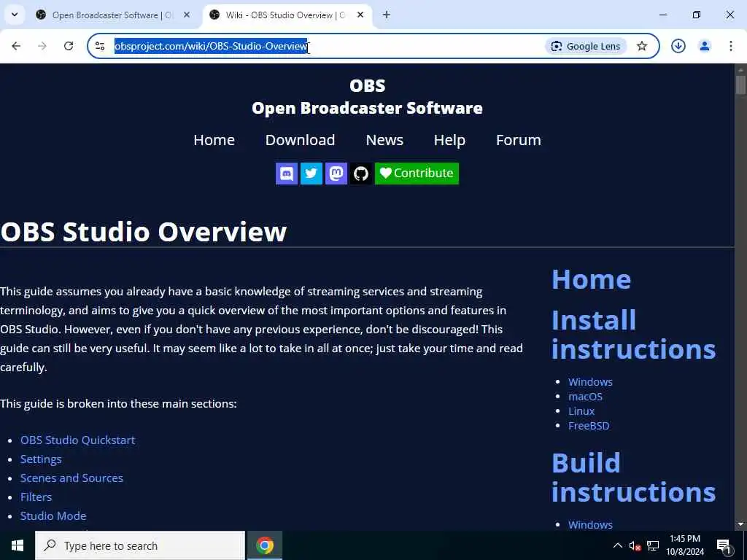Click the scrollbar down arrow
Screen dimensions: 747x560
point(740,524)
